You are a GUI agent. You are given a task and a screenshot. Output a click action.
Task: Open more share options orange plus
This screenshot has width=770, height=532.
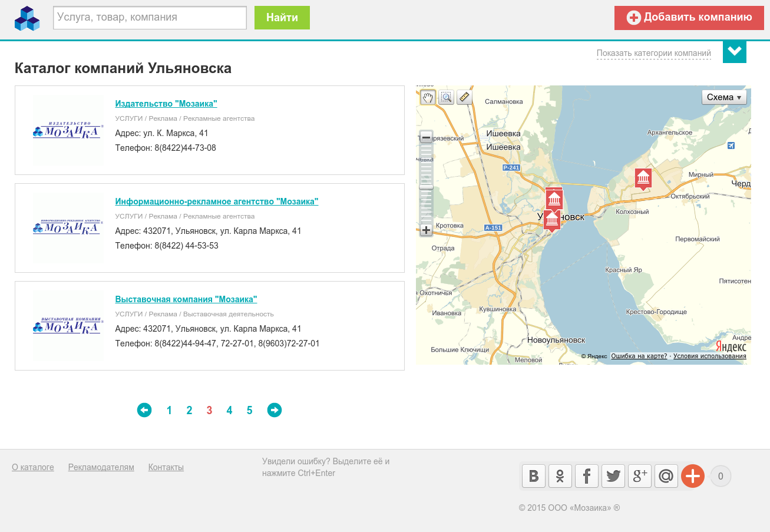click(693, 476)
